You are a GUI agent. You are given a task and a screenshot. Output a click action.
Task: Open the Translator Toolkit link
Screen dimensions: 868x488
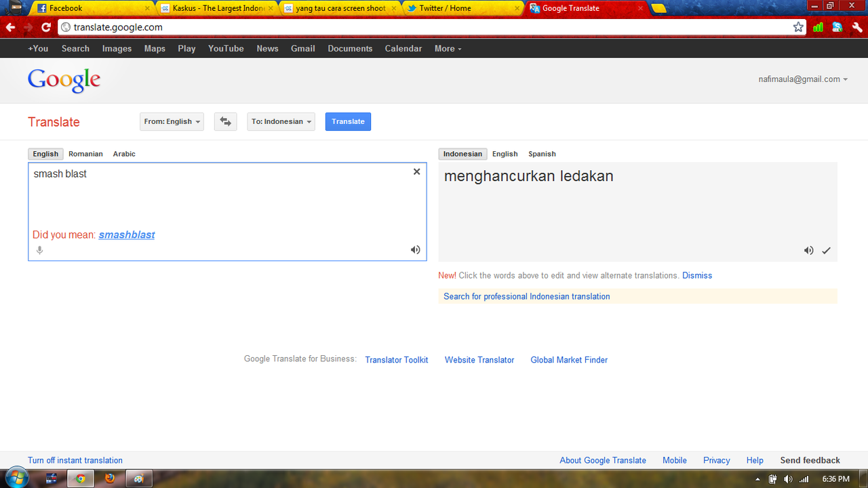pos(397,360)
